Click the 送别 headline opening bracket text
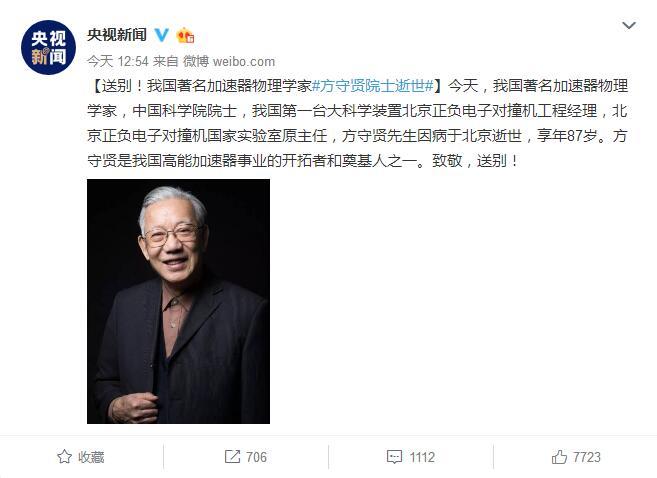Viewport: 657px width, 478px height. click(x=112, y=86)
